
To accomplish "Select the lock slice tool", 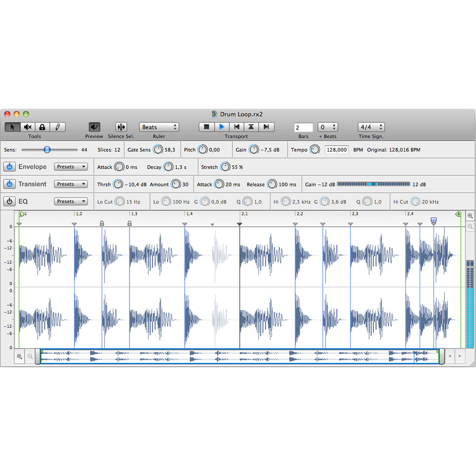I will pyautogui.click(x=42, y=127).
